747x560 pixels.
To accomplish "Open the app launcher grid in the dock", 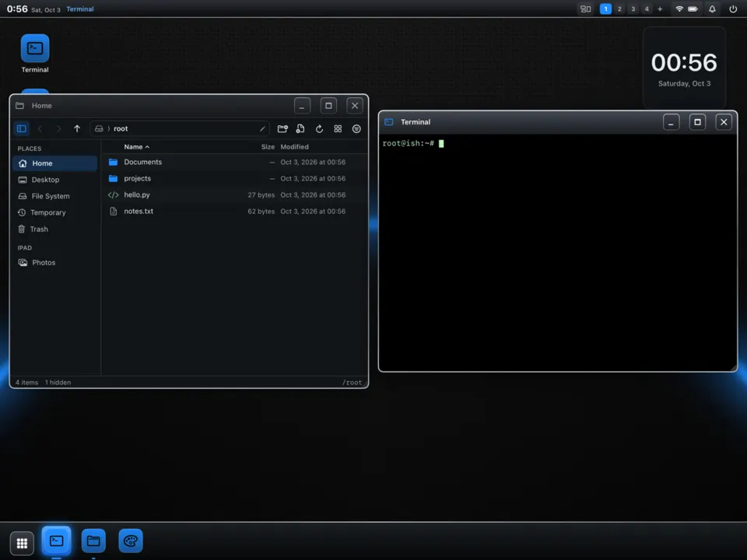I will click(22, 543).
